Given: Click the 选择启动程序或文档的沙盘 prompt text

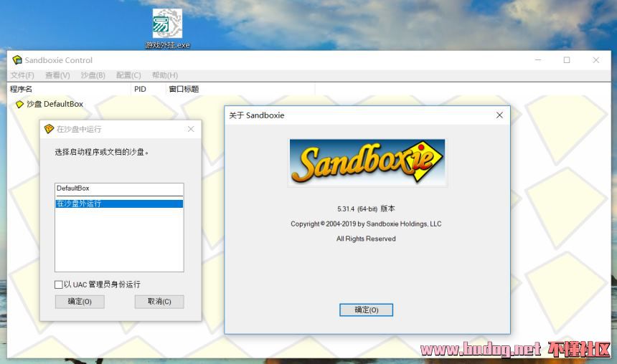Looking at the screenshot, I should (102, 152).
